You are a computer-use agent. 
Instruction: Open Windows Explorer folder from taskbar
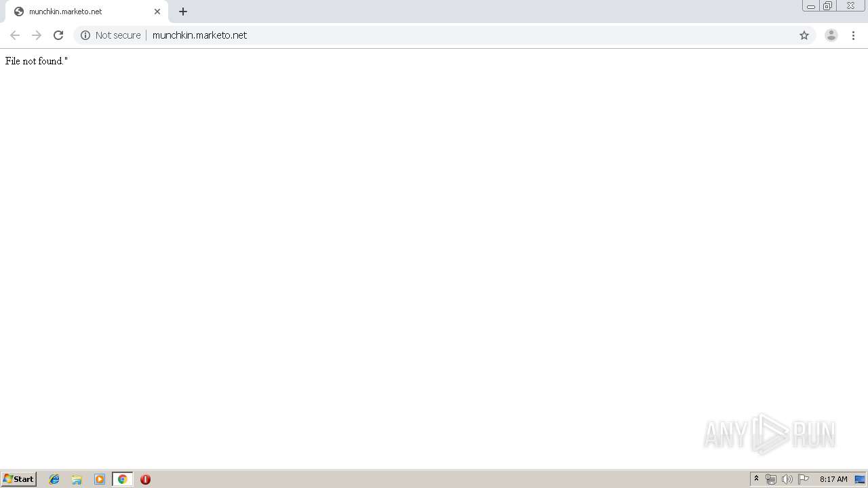coord(77,479)
